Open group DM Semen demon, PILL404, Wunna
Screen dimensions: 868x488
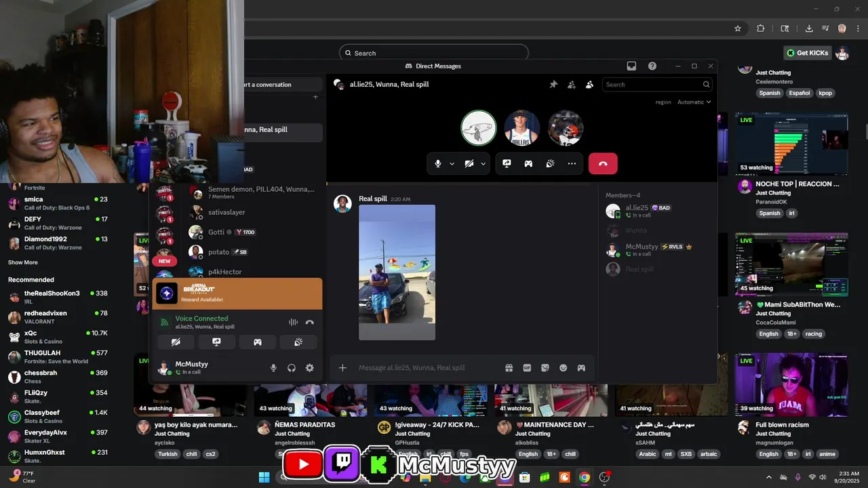[254, 192]
